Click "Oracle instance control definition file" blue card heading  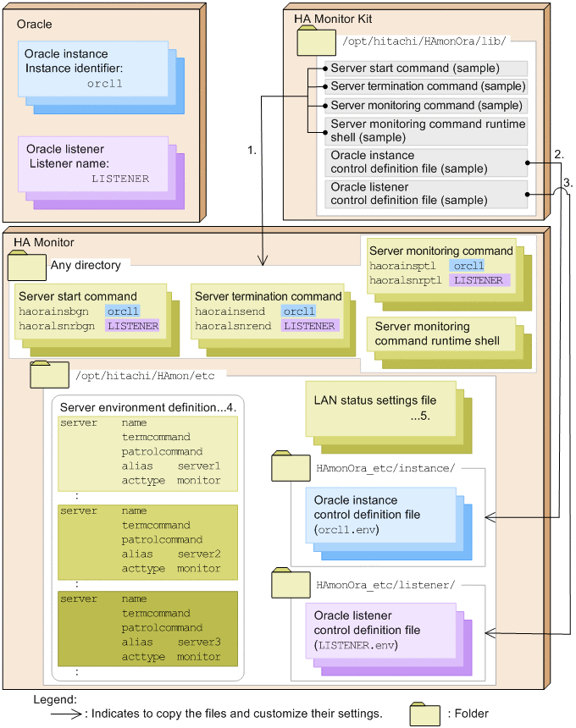(367, 507)
